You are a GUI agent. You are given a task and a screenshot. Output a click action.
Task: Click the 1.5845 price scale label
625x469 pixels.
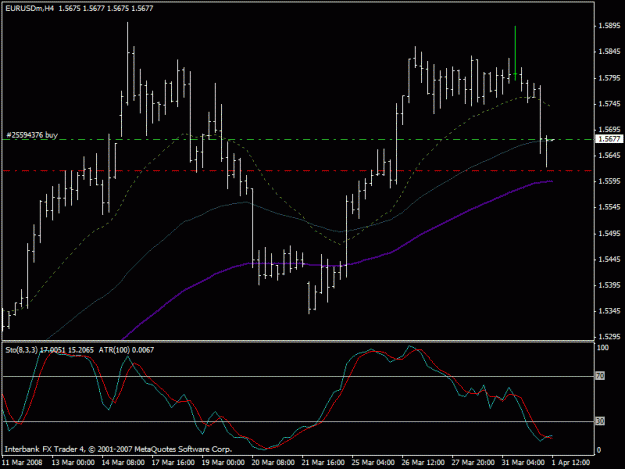coord(609,52)
